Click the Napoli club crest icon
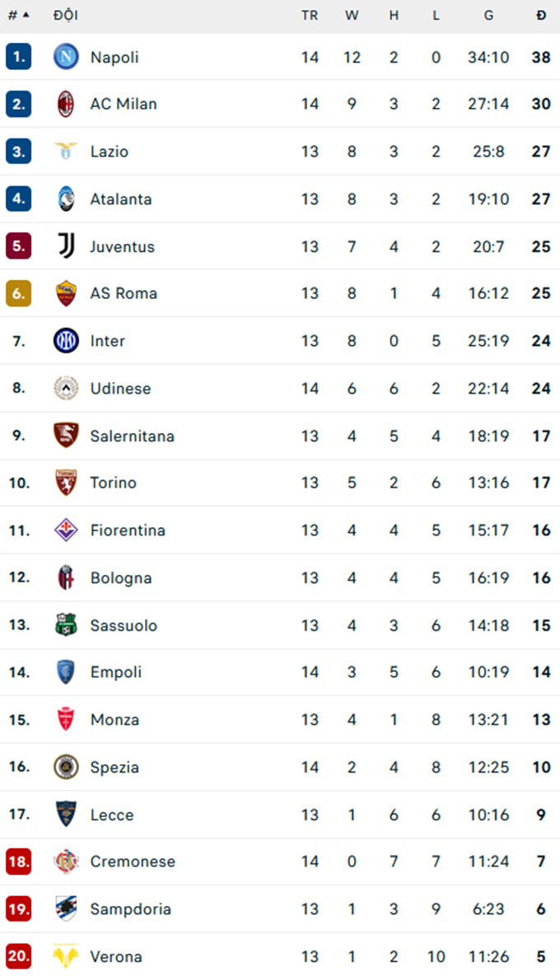 (x=66, y=57)
